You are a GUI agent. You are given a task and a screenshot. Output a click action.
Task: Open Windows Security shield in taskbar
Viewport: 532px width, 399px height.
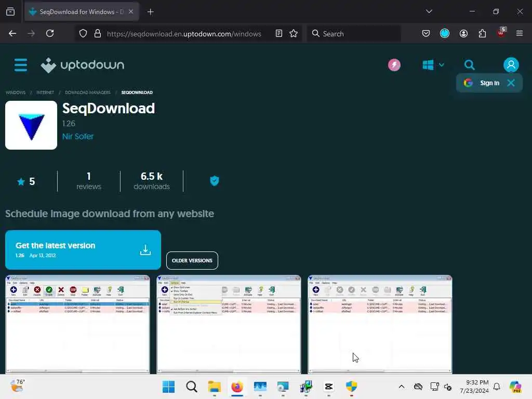[352, 387]
